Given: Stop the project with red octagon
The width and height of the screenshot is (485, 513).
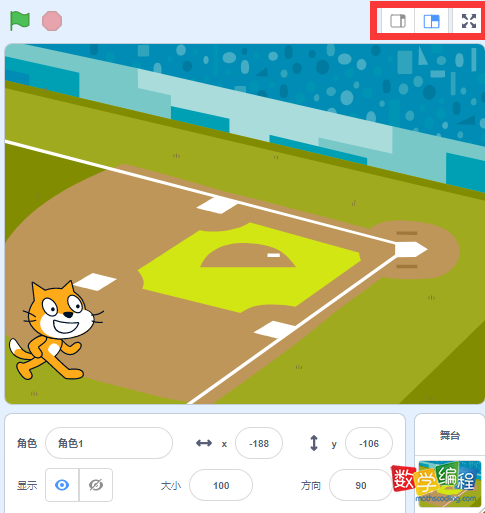Looking at the screenshot, I should coord(52,21).
